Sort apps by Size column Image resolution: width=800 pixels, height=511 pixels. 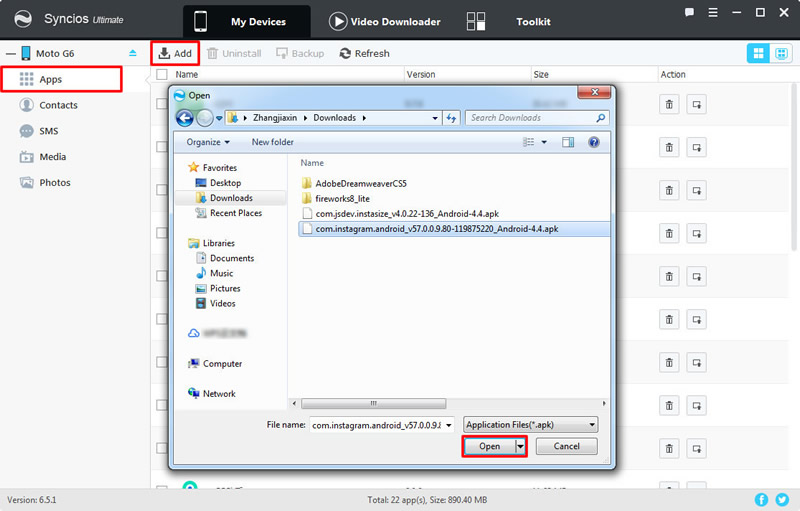pos(541,74)
